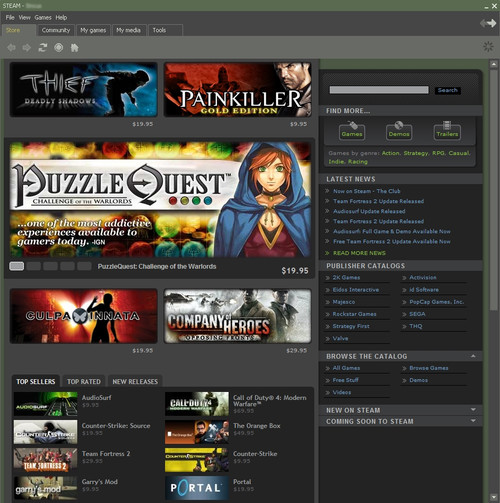This screenshot has height=503, width=500.
Task: Click the browser back arrow icon
Action: click(x=11, y=48)
